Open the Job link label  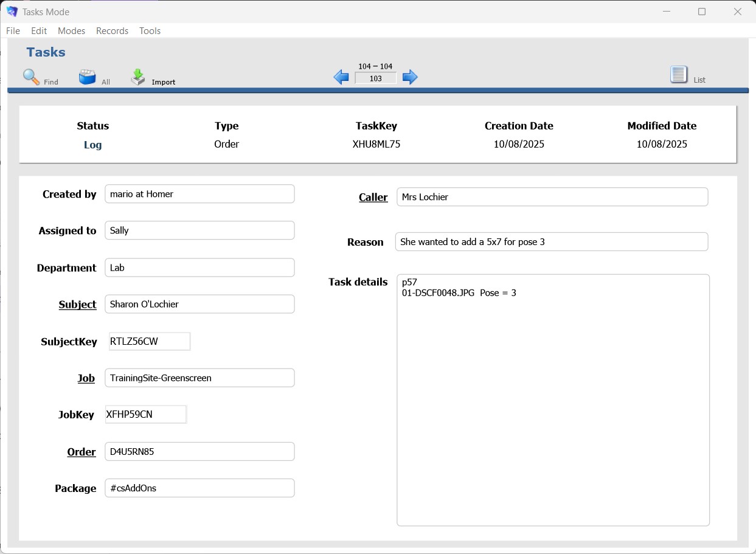pos(86,378)
